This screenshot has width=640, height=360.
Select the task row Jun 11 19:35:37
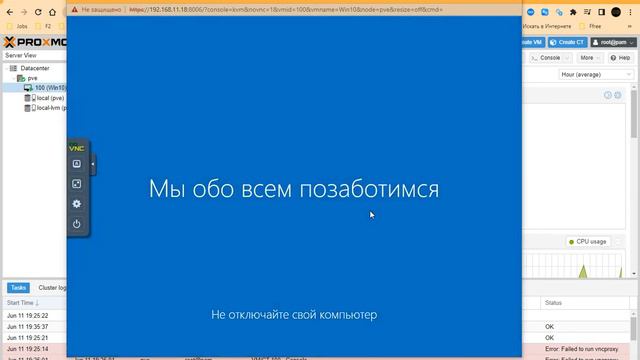click(35, 327)
